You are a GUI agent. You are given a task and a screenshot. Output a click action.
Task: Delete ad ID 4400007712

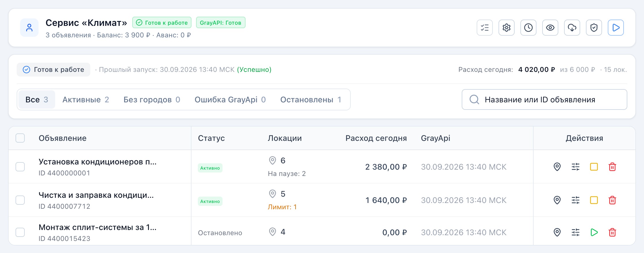(x=612, y=200)
